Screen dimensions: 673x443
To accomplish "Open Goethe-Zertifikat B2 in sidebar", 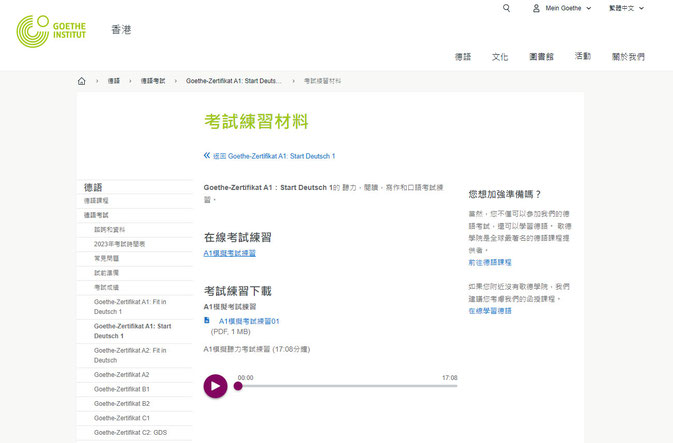I will [122, 404].
